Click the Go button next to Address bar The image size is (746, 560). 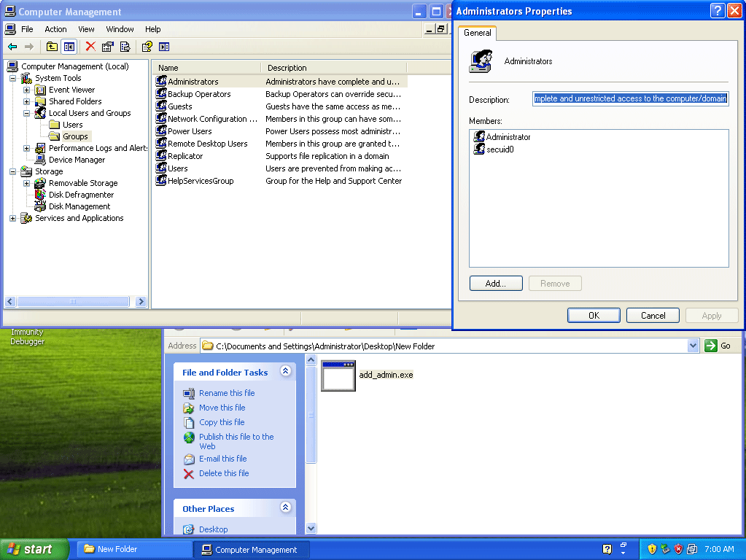tap(718, 346)
